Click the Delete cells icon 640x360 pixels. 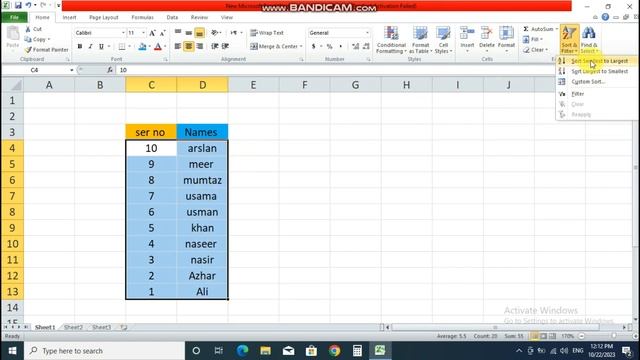pos(487,33)
